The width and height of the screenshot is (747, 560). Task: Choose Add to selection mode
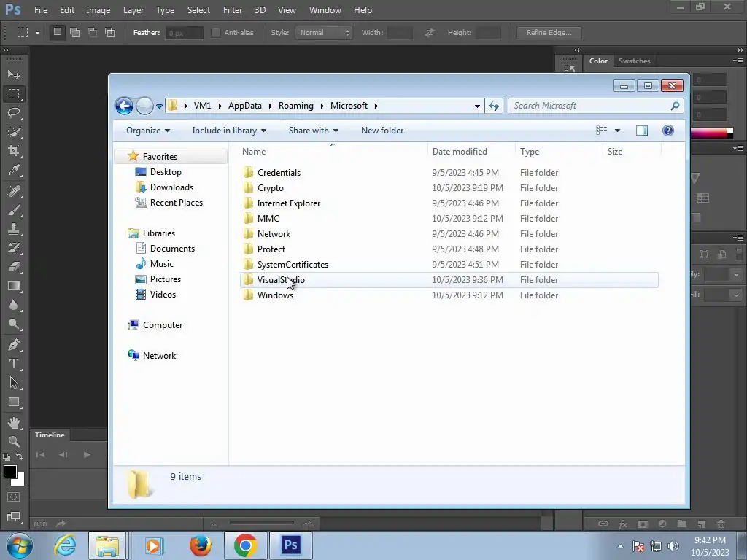click(x=75, y=32)
